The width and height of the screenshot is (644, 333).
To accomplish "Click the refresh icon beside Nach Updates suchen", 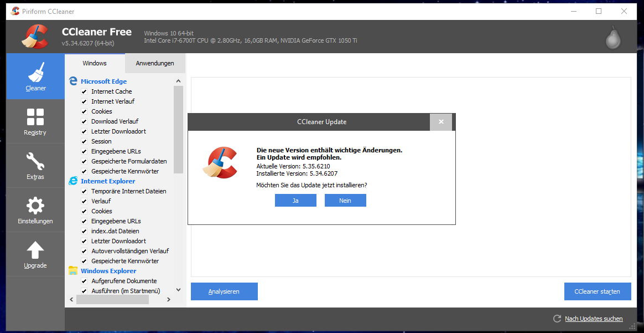I will [557, 319].
